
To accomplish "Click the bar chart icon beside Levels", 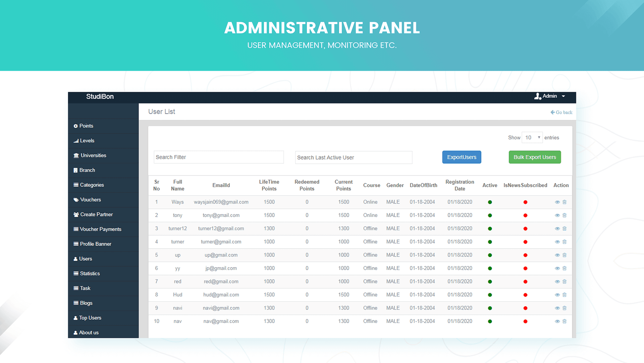I will point(76,141).
